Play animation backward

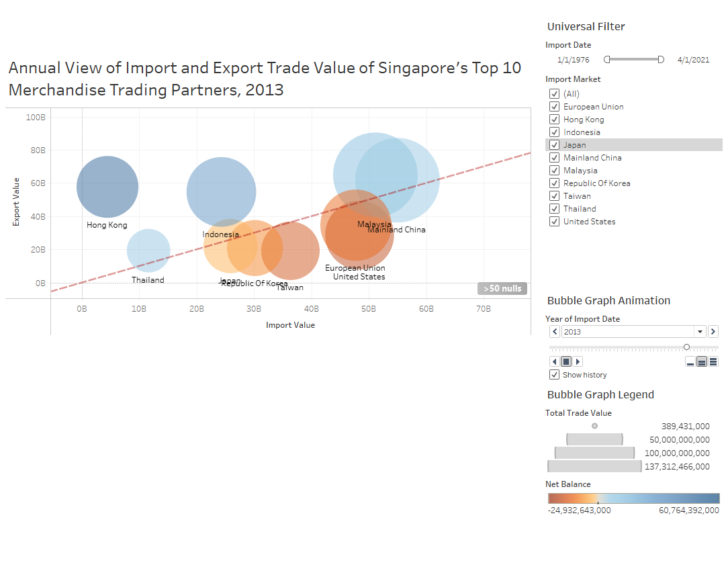(555, 361)
